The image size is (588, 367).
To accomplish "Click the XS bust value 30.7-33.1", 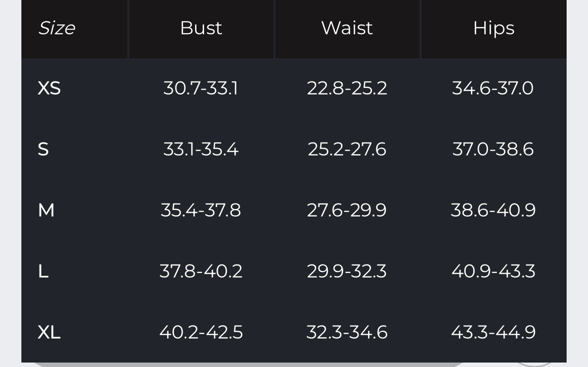I will pos(201,88).
